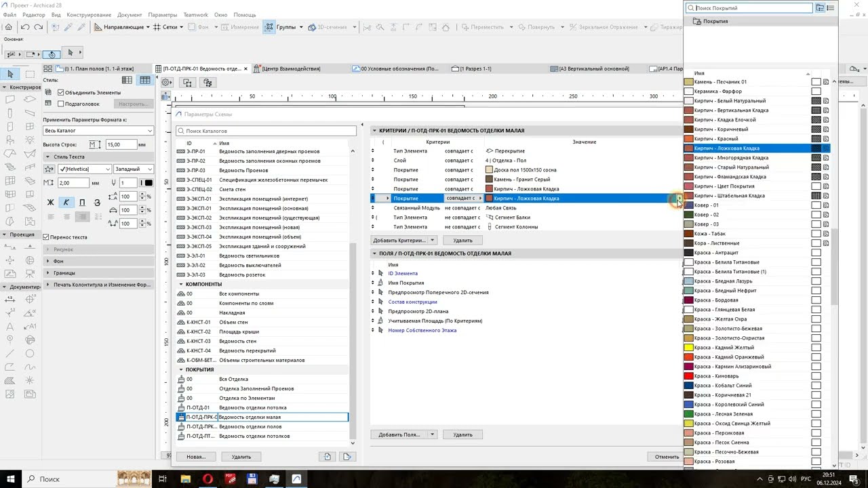The height and width of the screenshot is (488, 868).
Task: Open Archicad from the Windows taskbar
Action: (x=296, y=479)
